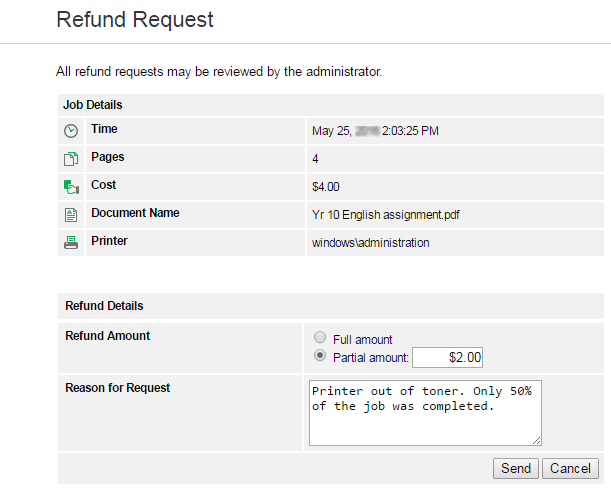Click the Reason for Request text area
The width and height of the screenshot is (611, 496).
click(x=425, y=411)
